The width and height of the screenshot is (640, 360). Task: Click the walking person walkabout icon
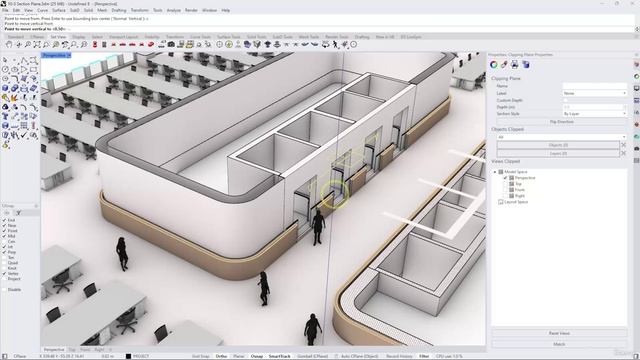coord(335,44)
